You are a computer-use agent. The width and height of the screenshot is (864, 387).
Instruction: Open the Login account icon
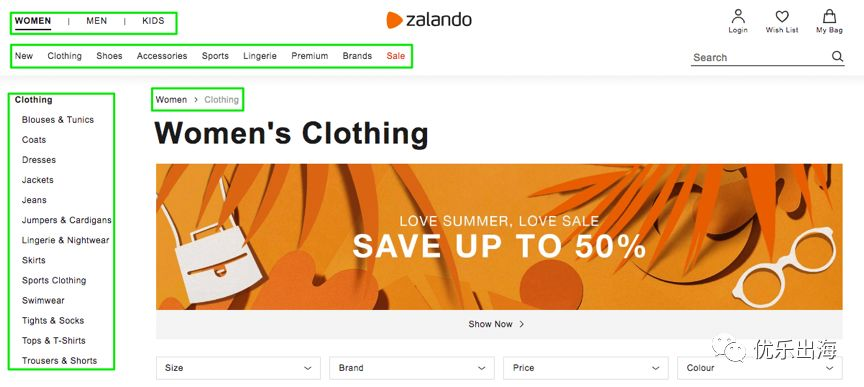click(737, 16)
